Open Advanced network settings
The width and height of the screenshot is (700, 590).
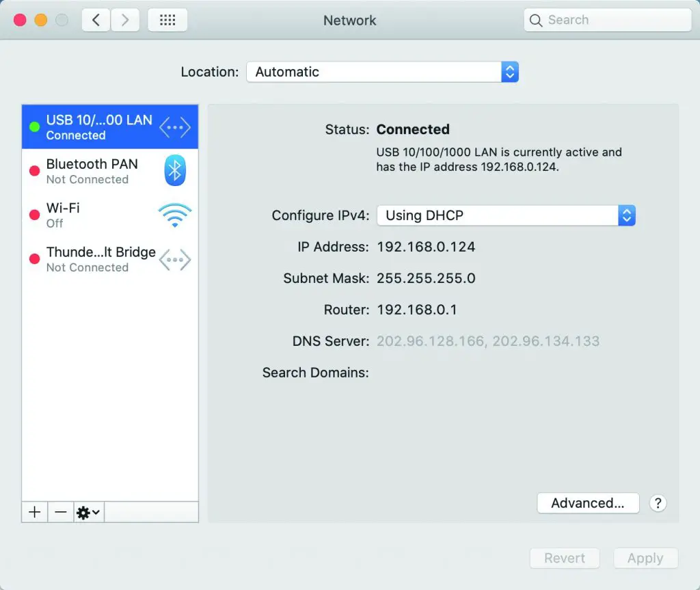[x=588, y=503]
